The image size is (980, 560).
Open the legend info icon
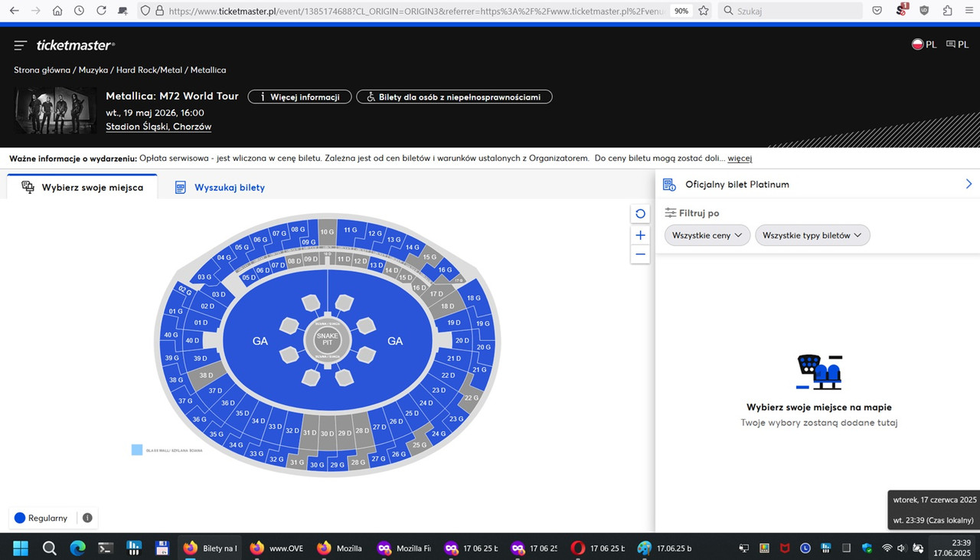tap(87, 518)
